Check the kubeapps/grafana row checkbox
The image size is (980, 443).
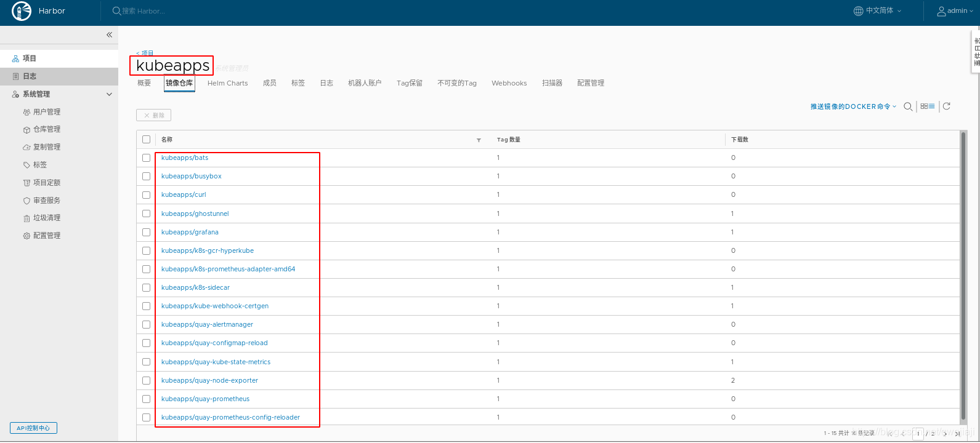146,232
